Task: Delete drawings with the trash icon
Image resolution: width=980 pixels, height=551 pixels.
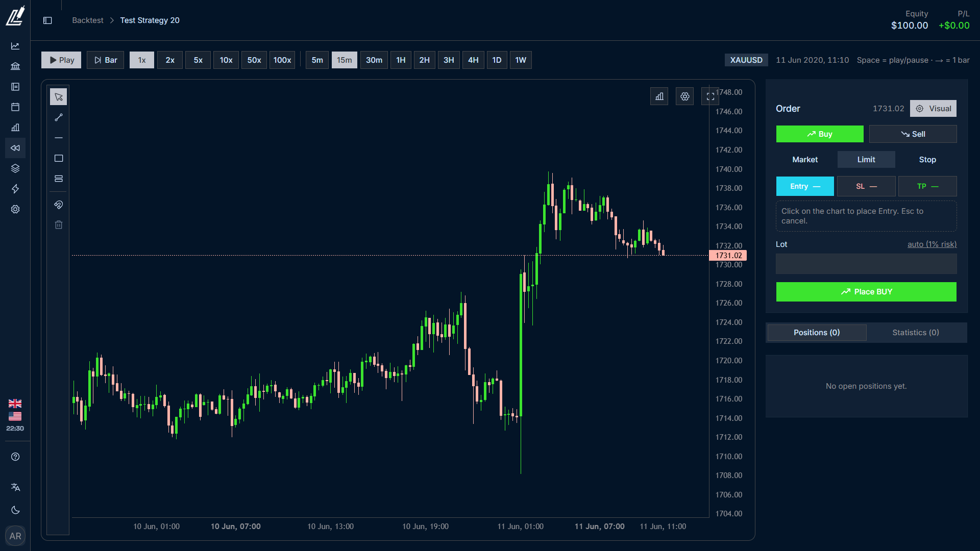Action: 59,225
